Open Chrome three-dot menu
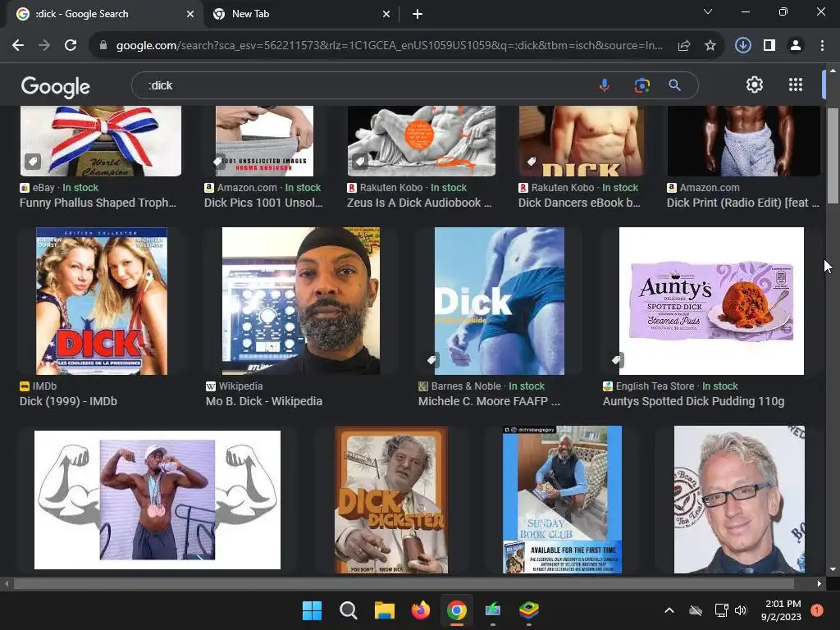Image resolution: width=840 pixels, height=630 pixels. [x=822, y=46]
